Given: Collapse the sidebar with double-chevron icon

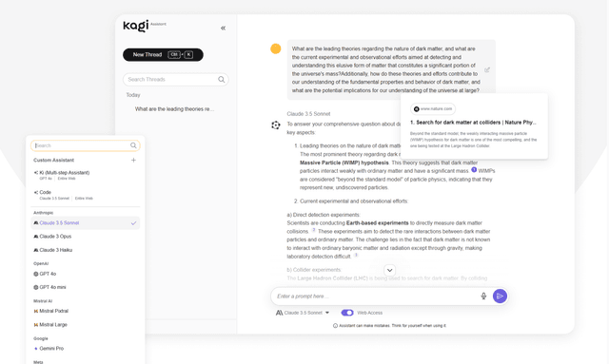Looking at the screenshot, I should pos(223,28).
